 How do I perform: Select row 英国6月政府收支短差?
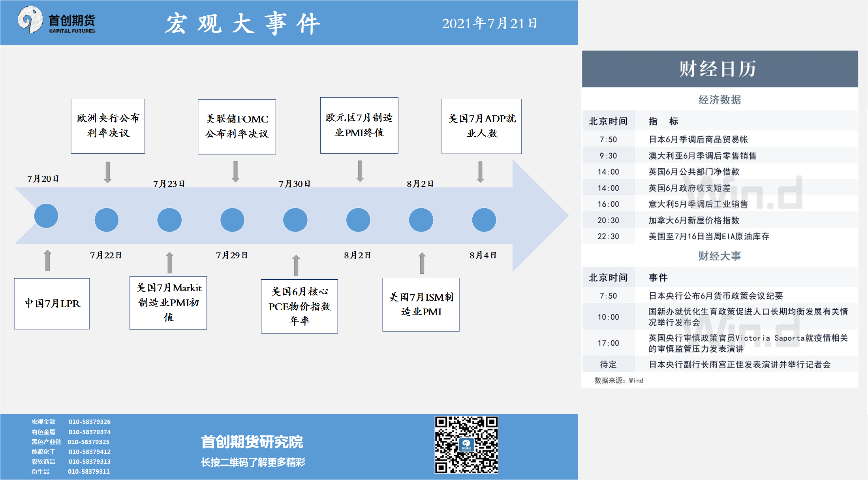(x=720, y=188)
